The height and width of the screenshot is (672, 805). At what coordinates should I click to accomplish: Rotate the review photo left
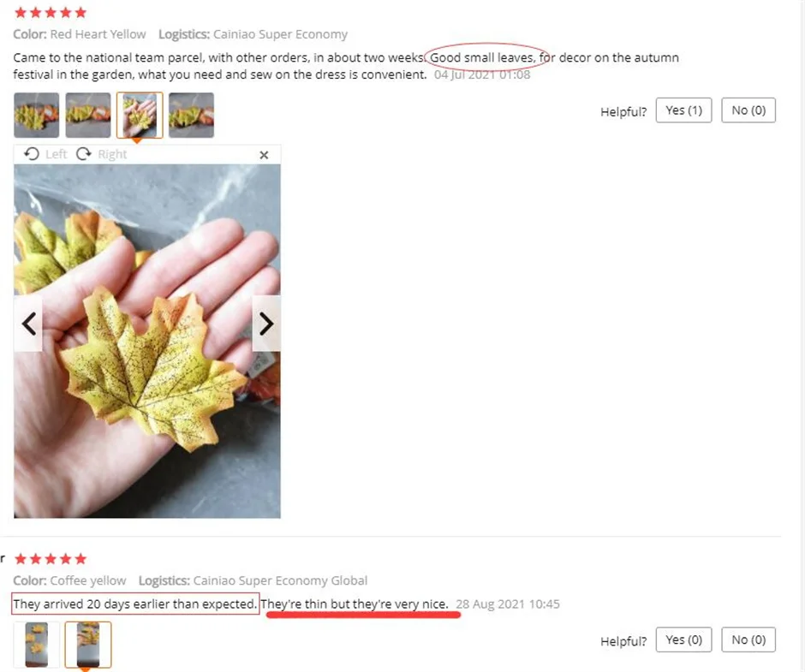45,154
